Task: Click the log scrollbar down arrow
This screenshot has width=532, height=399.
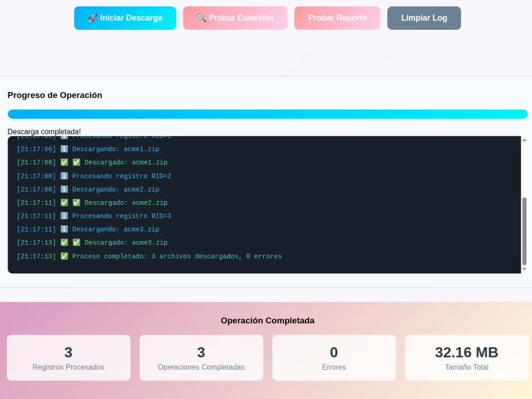Action: pyautogui.click(x=524, y=269)
